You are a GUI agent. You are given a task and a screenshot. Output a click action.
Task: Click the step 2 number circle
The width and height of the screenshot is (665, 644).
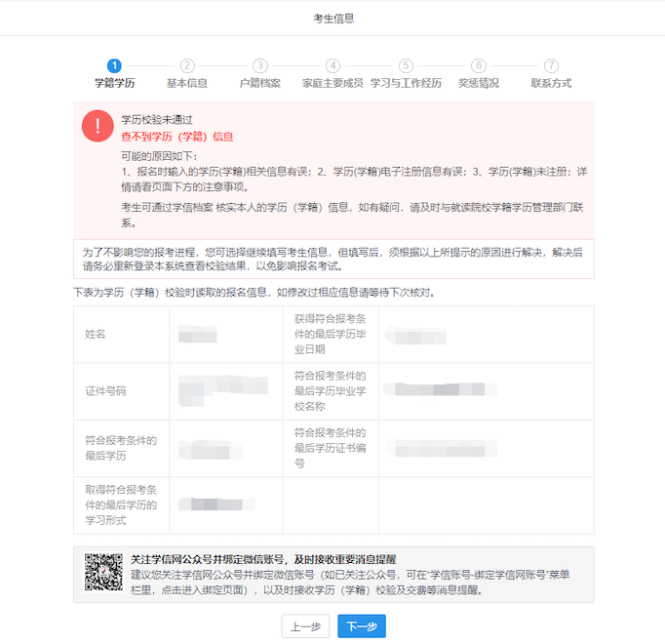click(x=187, y=65)
